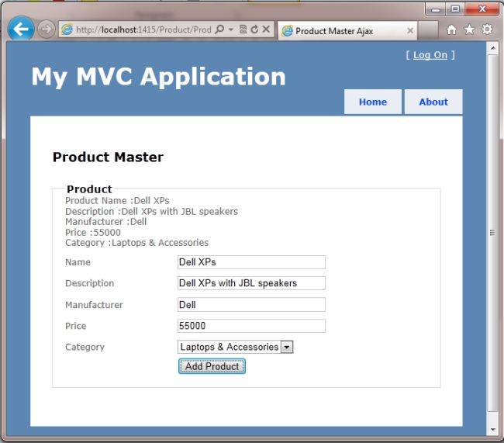Screen dimensions: 504x443
Task: Open the browser Home icon
Action: coord(451,30)
